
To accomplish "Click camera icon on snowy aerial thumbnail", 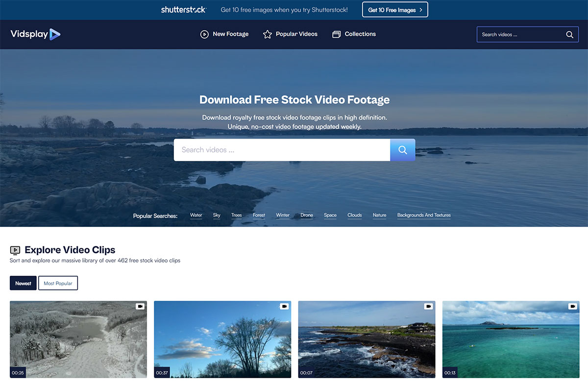I will [x=140, y=306].
